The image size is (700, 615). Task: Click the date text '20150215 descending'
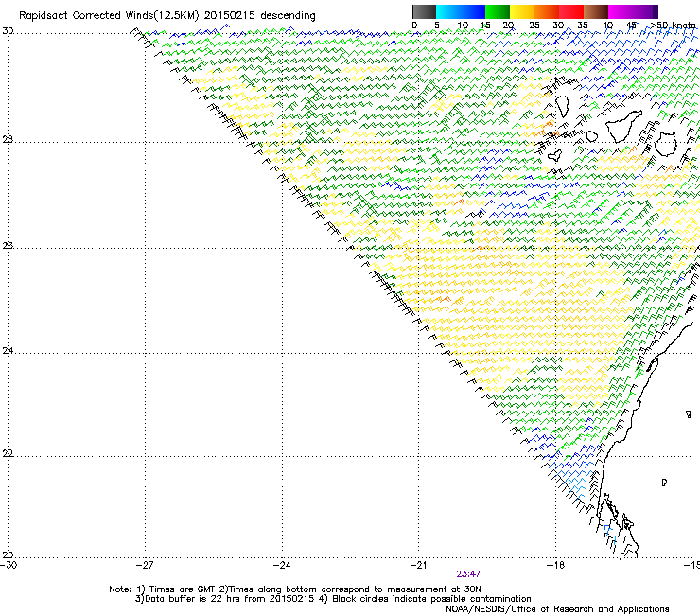[260, 16]
